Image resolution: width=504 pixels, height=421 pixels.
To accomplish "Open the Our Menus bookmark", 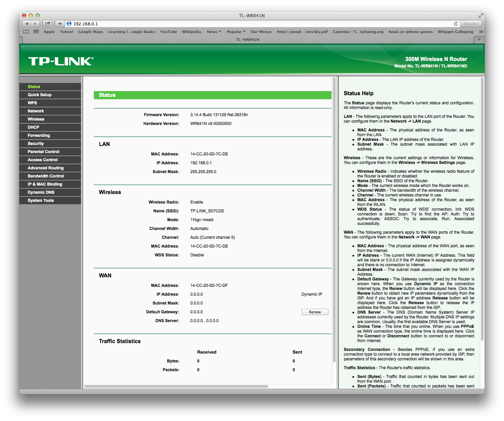I will pyautogui.click(x=261, y=32).
